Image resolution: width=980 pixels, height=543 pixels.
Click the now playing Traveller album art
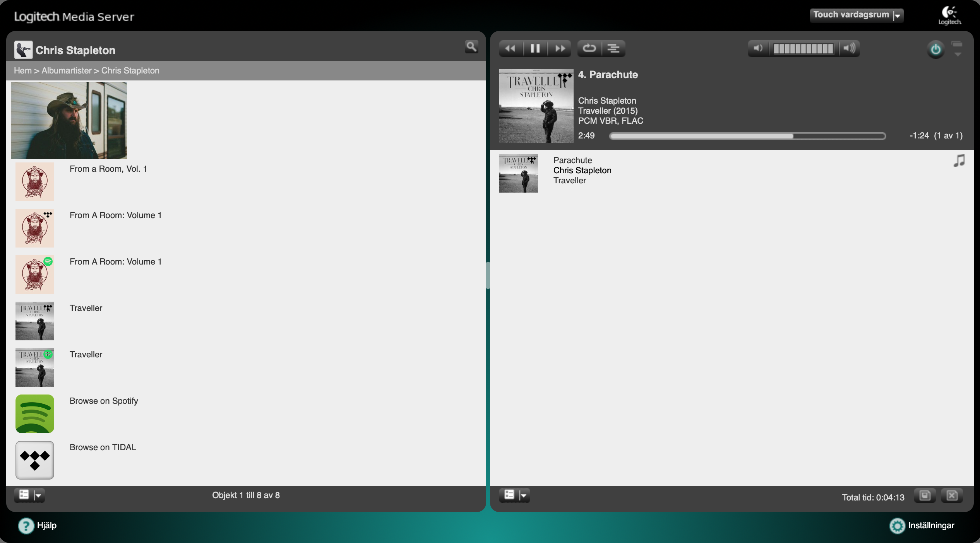(536, 106)
